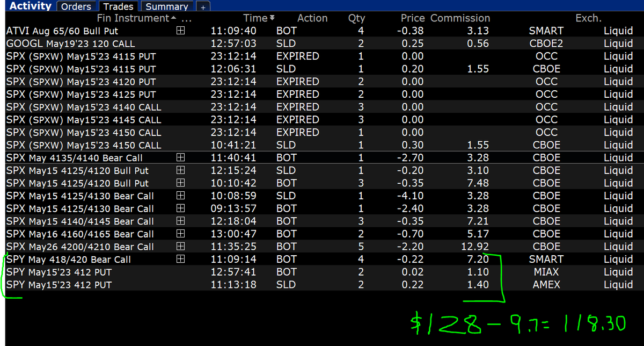Expand SPX May15 4125/4120 Bull Put BOT row
Image resolution: width=644 pixels, height=346 pixels.
181,183
